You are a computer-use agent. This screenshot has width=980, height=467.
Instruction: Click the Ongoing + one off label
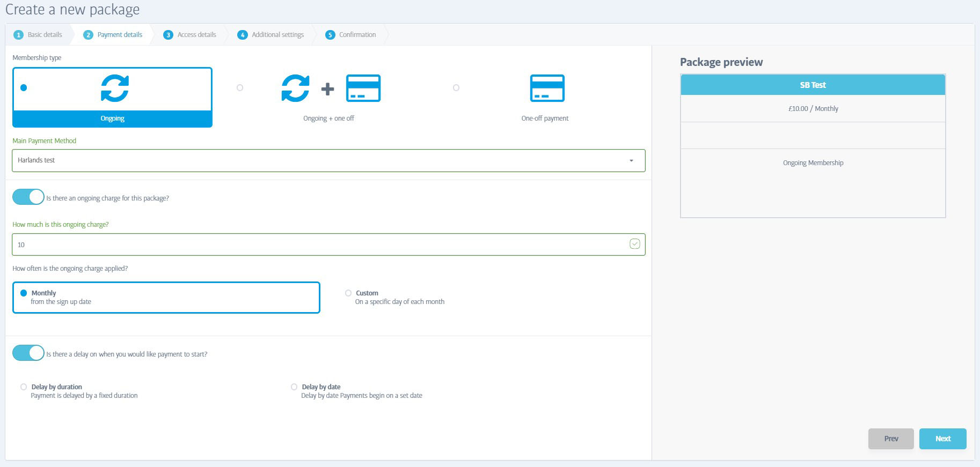(x=328, y=118)
